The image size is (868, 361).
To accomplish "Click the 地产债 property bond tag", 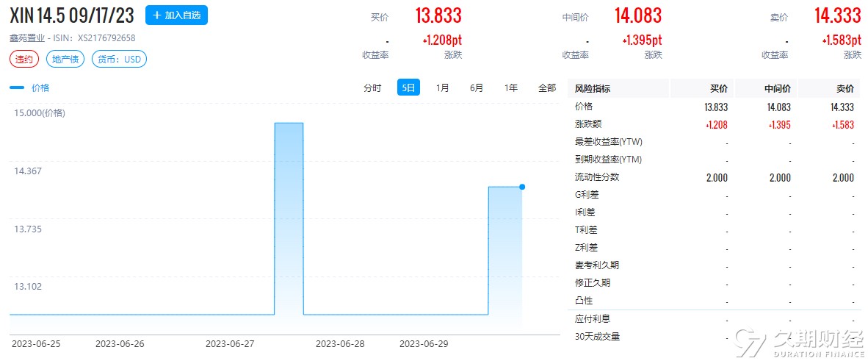I will 65,60.
